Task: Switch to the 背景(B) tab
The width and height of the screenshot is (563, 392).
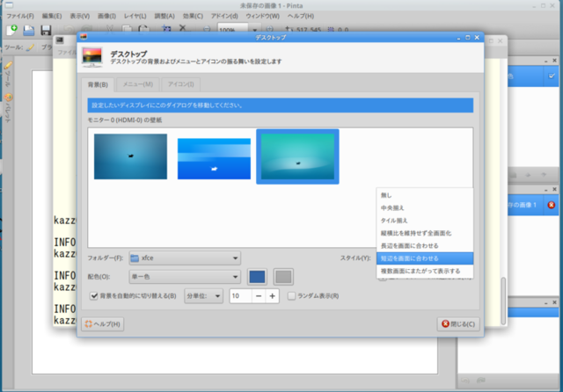Action: point(98,84)
